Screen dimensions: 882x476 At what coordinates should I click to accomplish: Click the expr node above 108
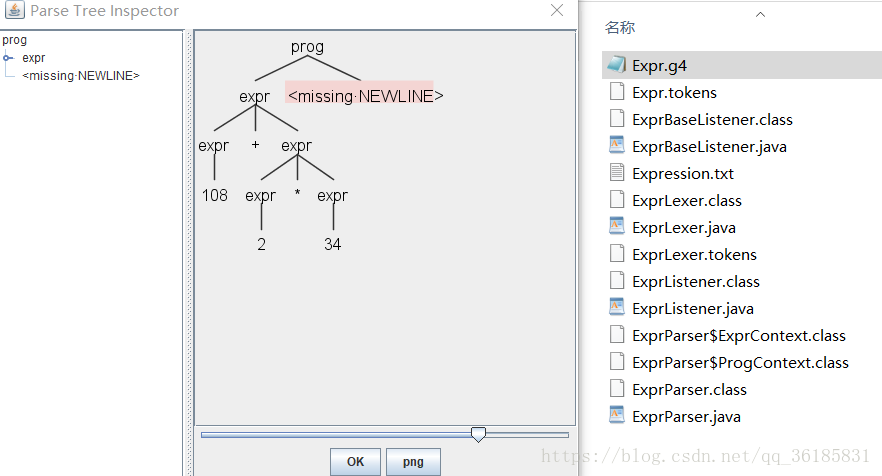pyautogui.click(x=214, y=145)
